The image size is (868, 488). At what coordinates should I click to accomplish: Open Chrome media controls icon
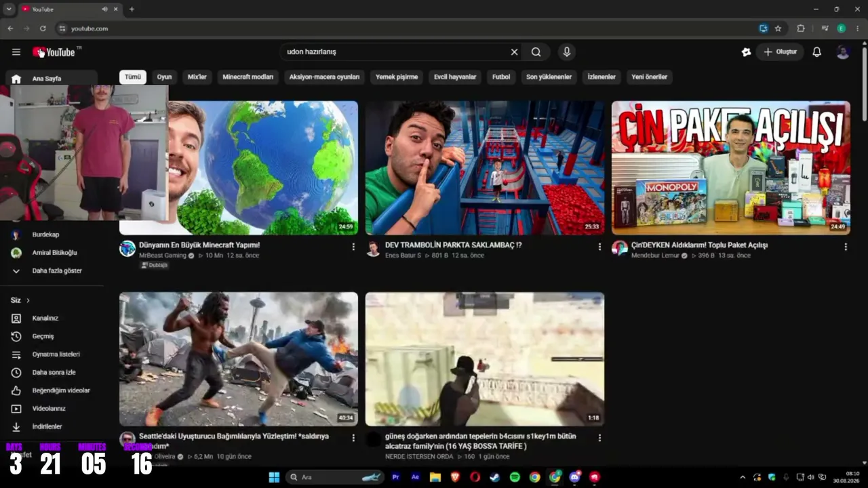[825, 28]
